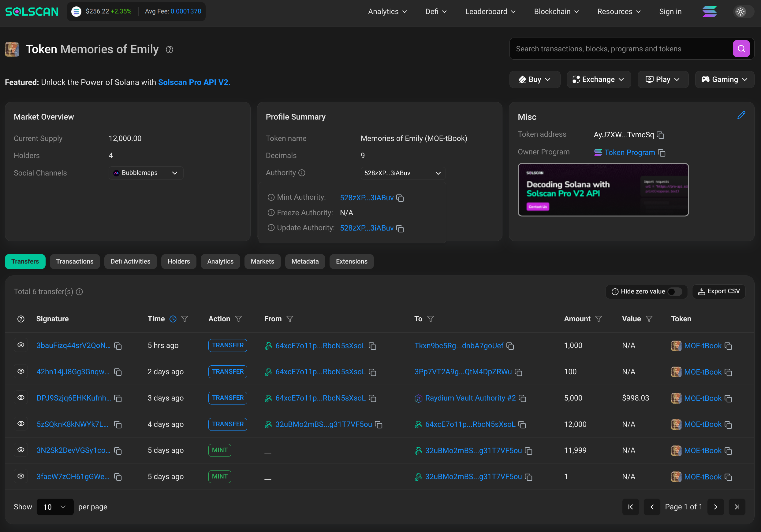
Task: Change the rows per page selector
Action: pyautogui.click(x=55, y=507)
